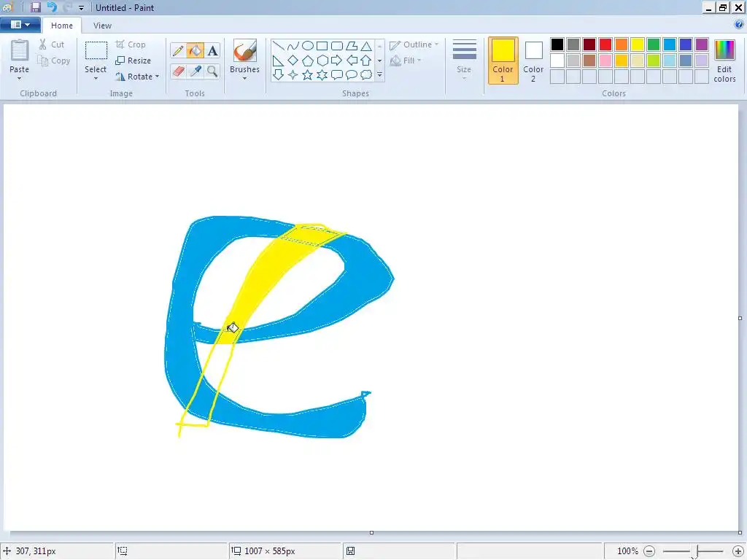This screenshot has width=747, height=560.
Task: Choose the Six-point star shape
Action: (x=322, y=75)
